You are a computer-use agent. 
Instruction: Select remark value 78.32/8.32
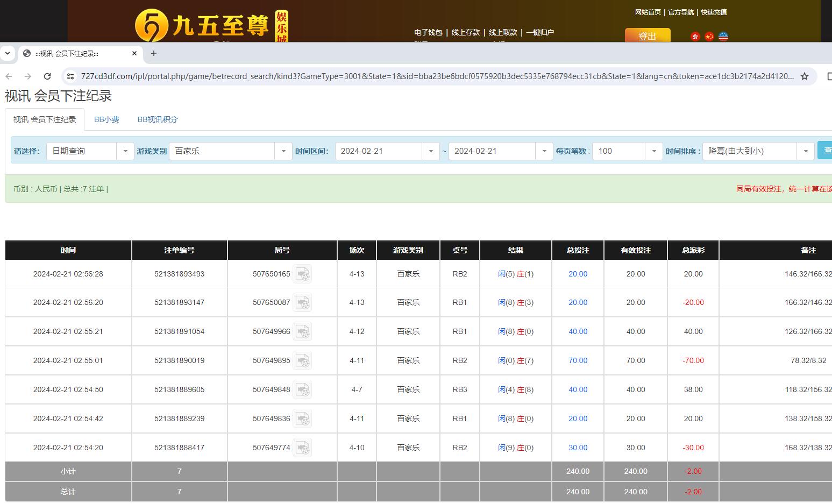pos(808,360)
